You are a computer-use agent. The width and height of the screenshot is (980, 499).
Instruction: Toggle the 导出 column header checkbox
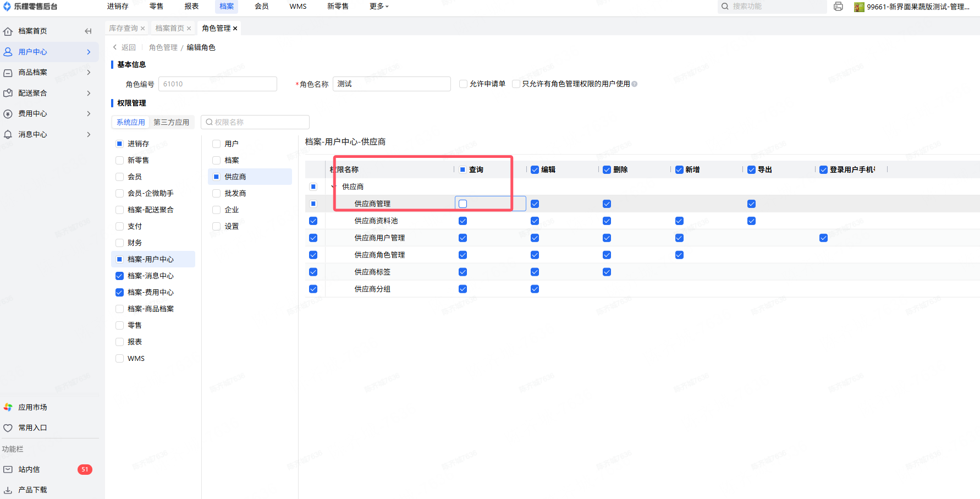(751, 169)
